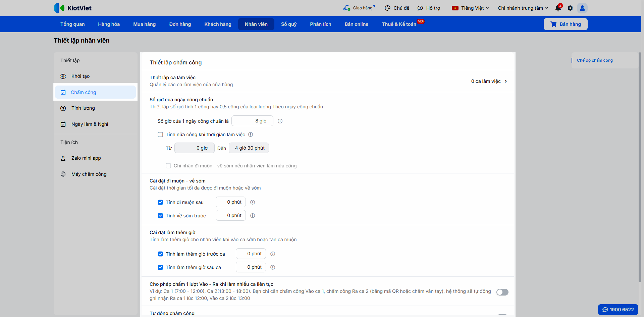
Task: Open the Tổng quan menu
Action: [x=72, y=24]
